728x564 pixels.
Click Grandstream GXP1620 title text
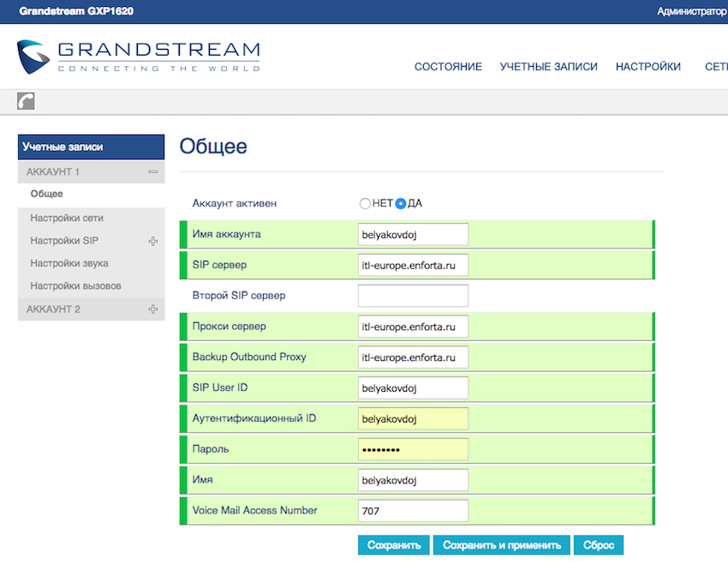click(x=76, y=11)
